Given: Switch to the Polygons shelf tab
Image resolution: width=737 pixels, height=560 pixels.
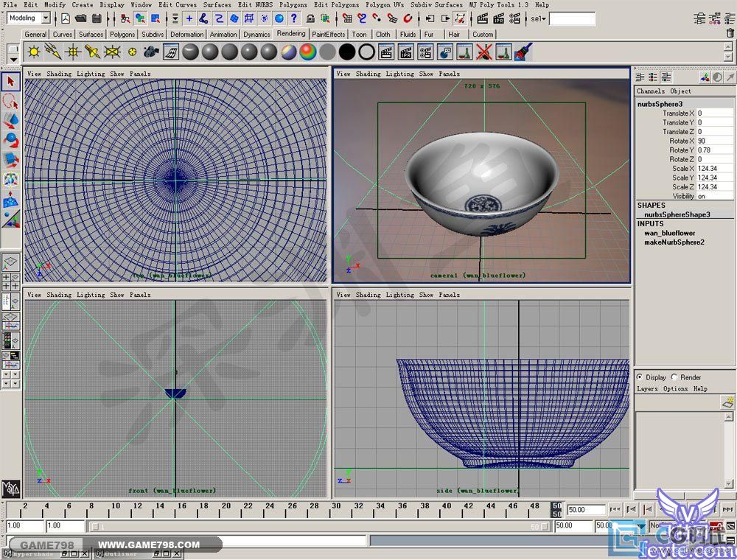Looking at the screenshot, I should [122, 35].
